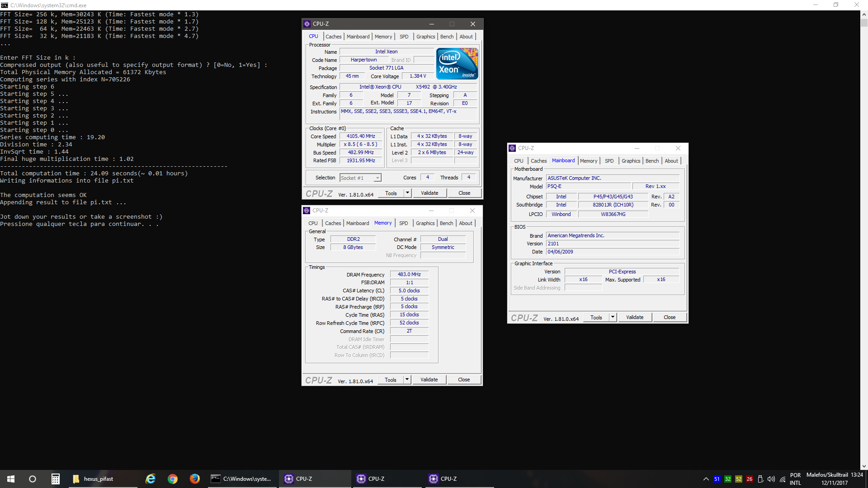868x488 pixels.
Task: Open taskbar clock showing 13:24
Action: coord(857,475)
